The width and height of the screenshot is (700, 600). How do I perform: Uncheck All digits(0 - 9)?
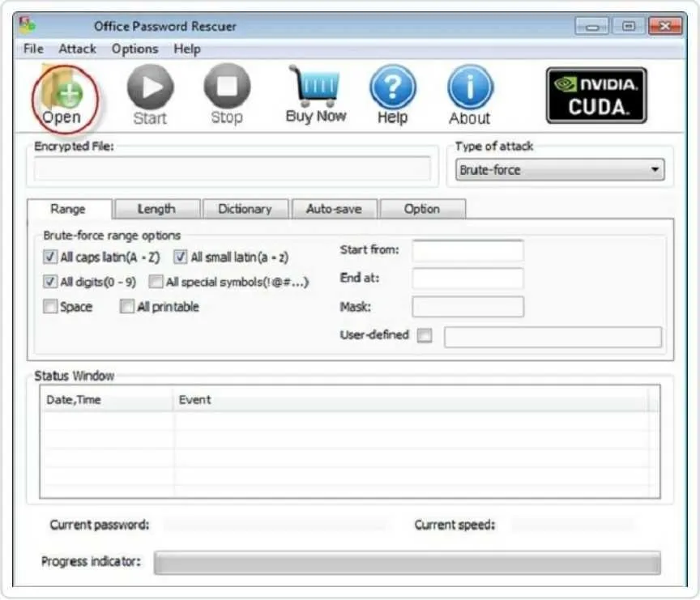pyautogui.click(x=50, y=282)
